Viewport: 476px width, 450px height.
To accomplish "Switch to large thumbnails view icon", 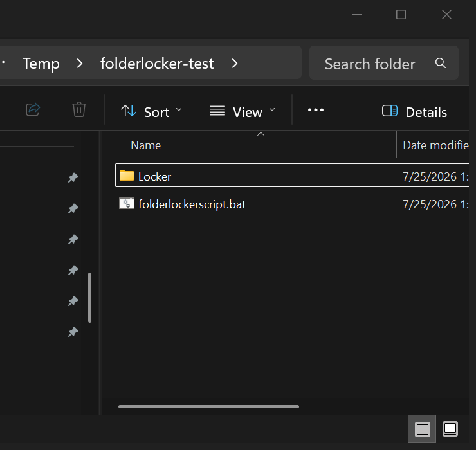I will point(450,429).
